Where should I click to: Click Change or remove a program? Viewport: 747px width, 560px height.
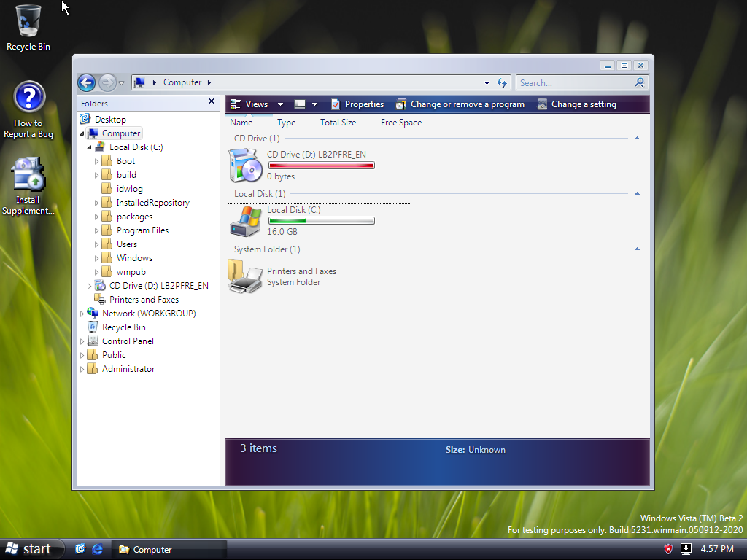point(460,104)
